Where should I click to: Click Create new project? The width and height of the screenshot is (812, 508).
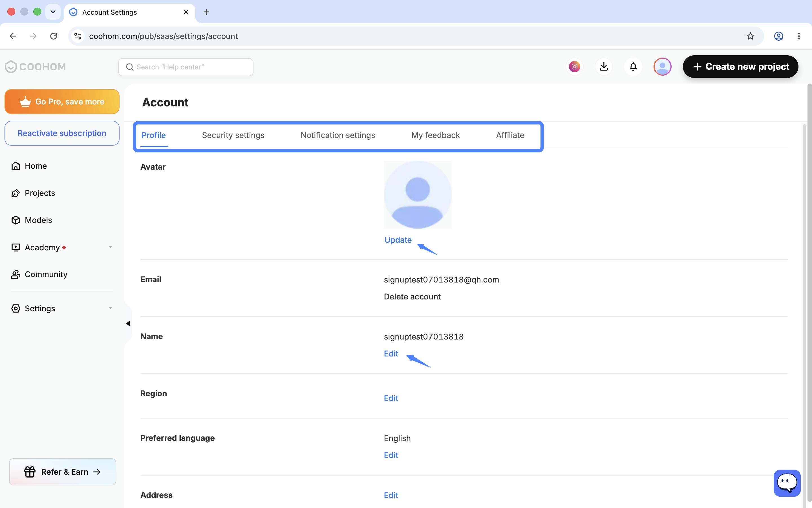741,67
